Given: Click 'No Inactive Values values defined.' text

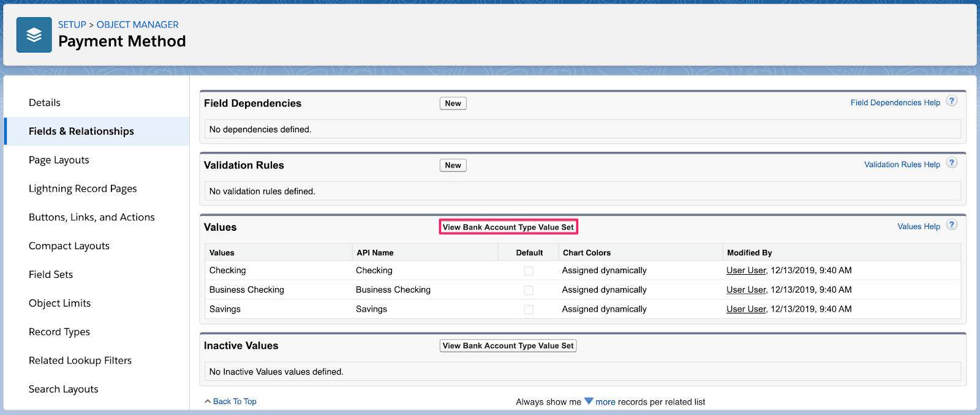Looking at the screenshot, I should point(276,372).
